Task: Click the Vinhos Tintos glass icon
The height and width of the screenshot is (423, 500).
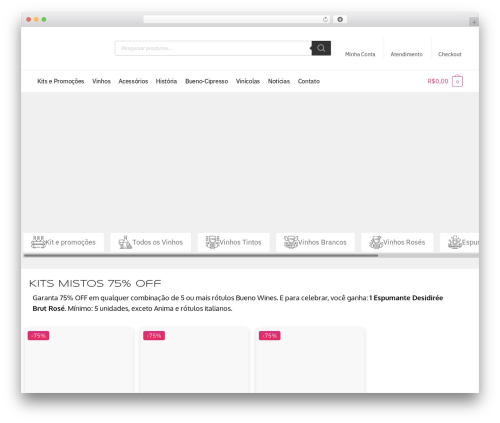Action: 212,242
